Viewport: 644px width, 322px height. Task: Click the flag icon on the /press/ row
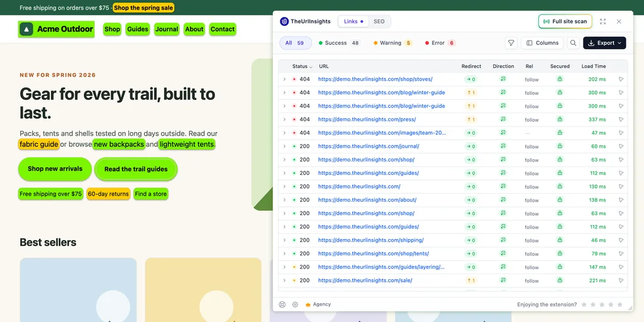coord(621,119)
